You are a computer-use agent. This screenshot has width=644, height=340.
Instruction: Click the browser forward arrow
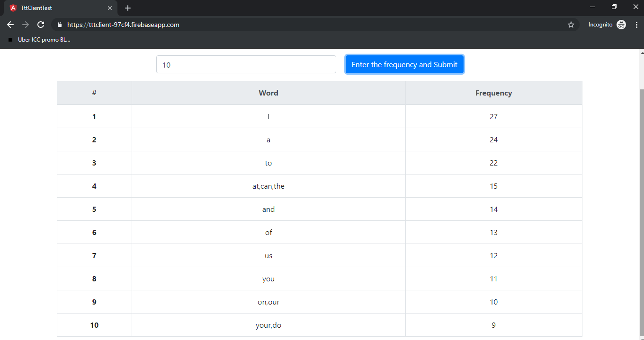(x=26, y=25)
